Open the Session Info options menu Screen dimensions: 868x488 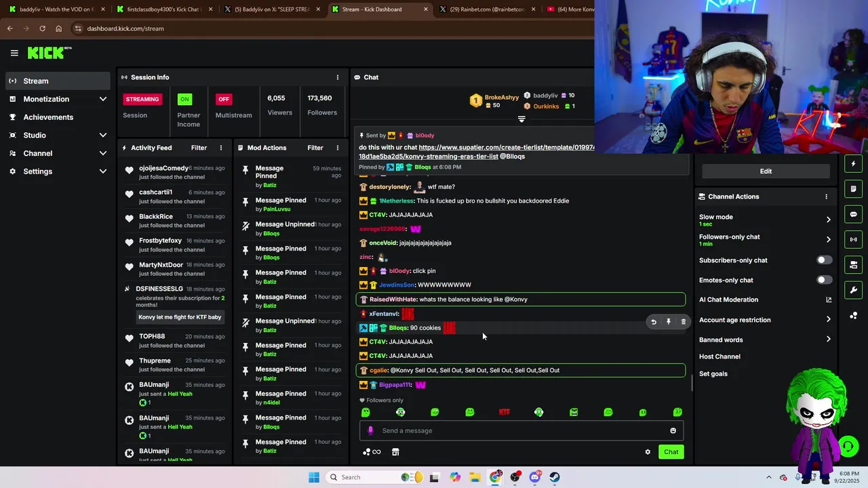point(338,77)
